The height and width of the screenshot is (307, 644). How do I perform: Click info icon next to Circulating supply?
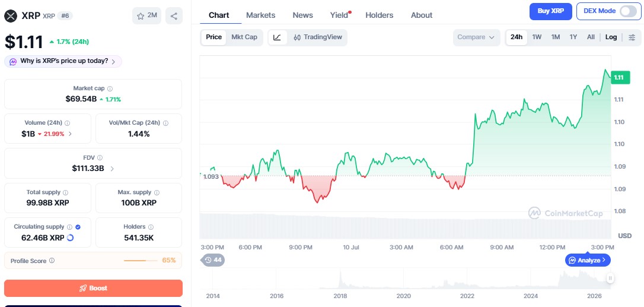(70, 227)
